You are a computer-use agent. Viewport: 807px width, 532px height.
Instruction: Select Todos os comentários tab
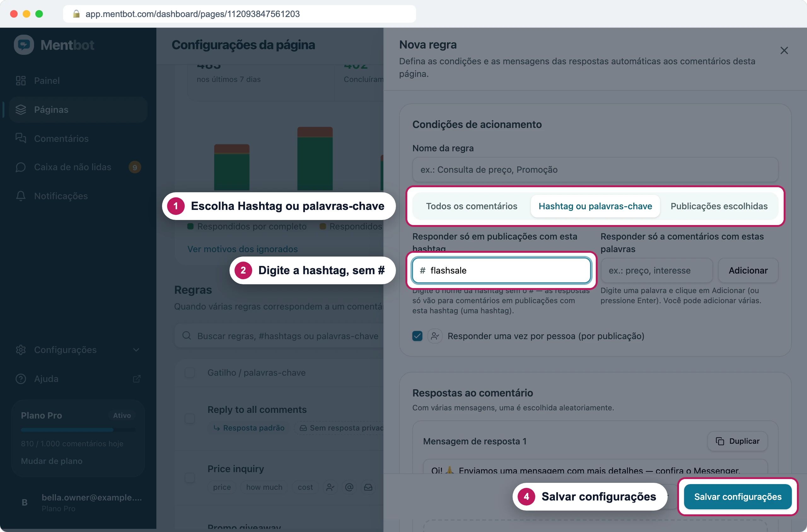(471, 206)
